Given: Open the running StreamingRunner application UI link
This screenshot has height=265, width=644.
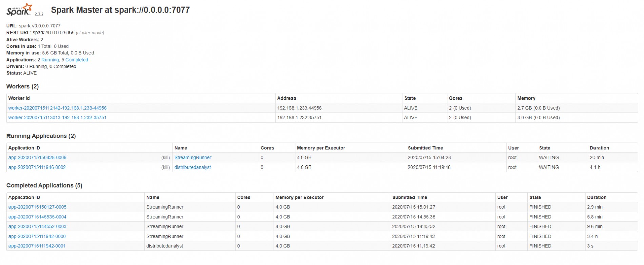Looking at the screenshot, I should tap(193, 158).
